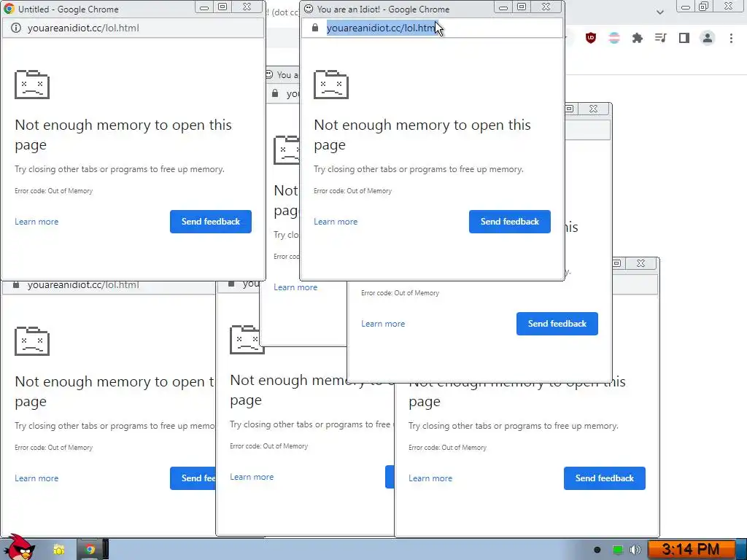Click the youareanidiot.cc URL in bottom-left popup
Viewport: 747px width, 560px height.
83,285
